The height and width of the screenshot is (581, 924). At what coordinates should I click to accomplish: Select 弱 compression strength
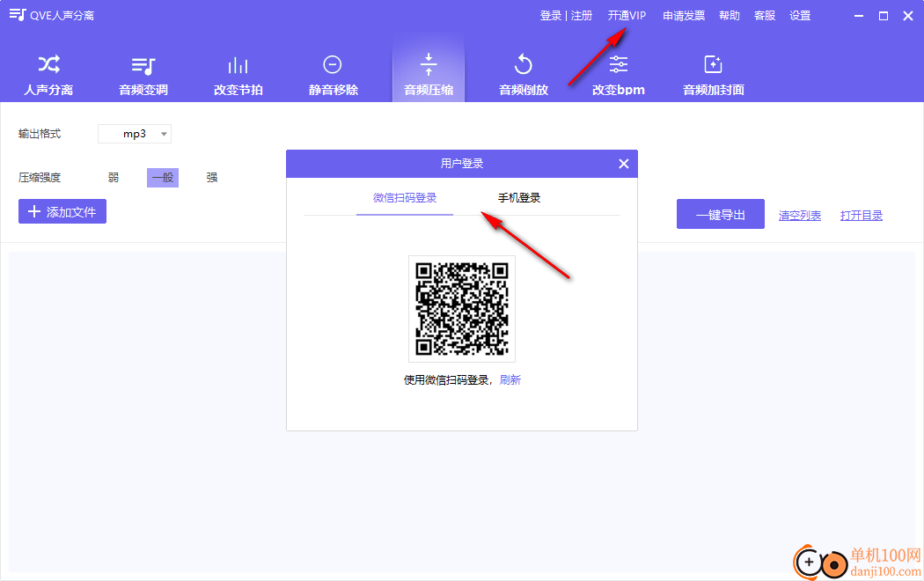(114, 177)
